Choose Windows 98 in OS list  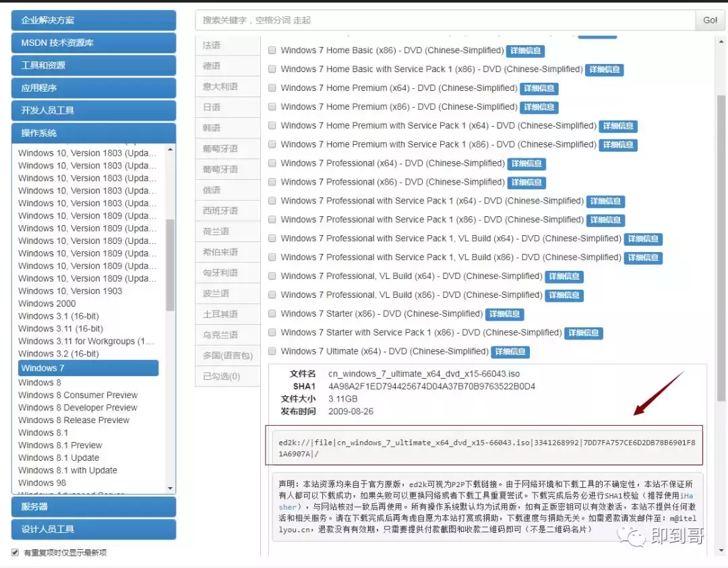pyautogui.click(x=42, y=482)
